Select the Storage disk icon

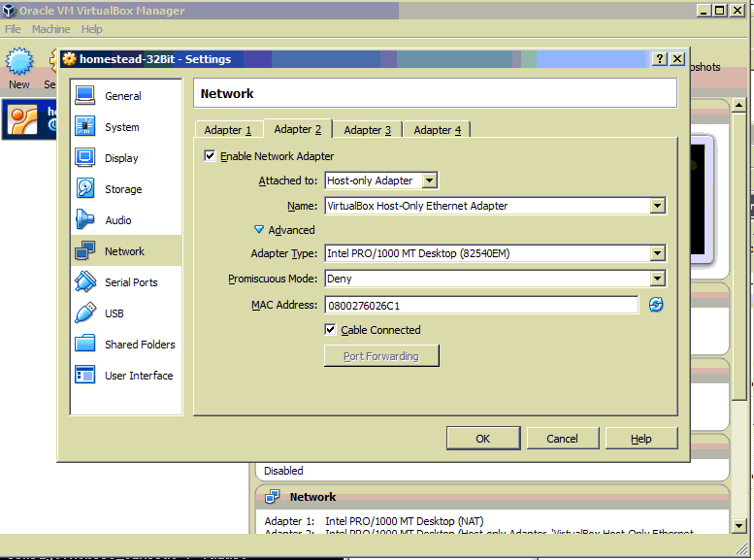click(x=85, y=188)
